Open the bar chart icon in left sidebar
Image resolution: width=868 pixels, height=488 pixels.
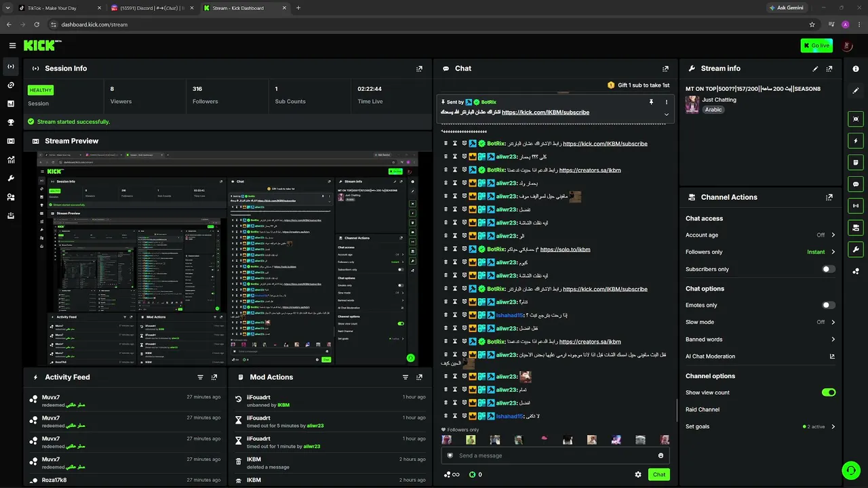click(11, 104)
